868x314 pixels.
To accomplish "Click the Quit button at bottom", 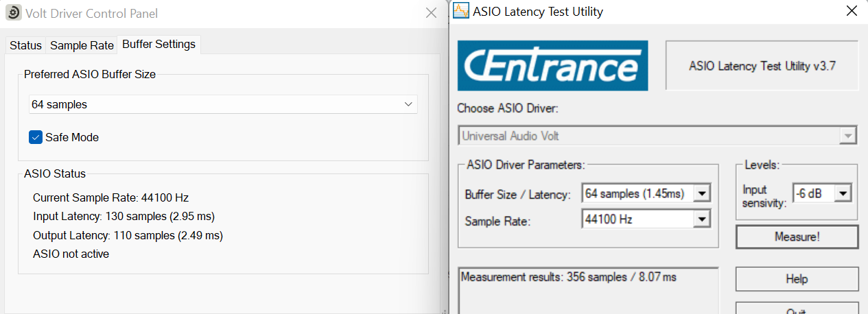I will [x=797, y=308].
